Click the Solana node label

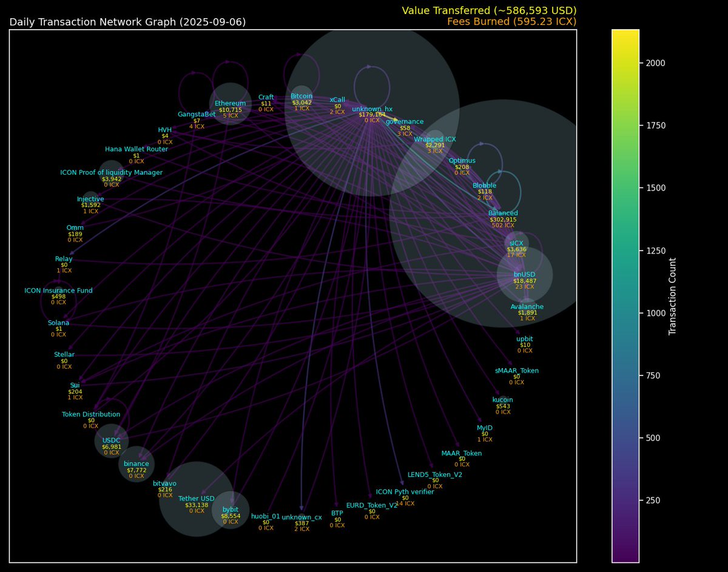(x=59, y=322)
